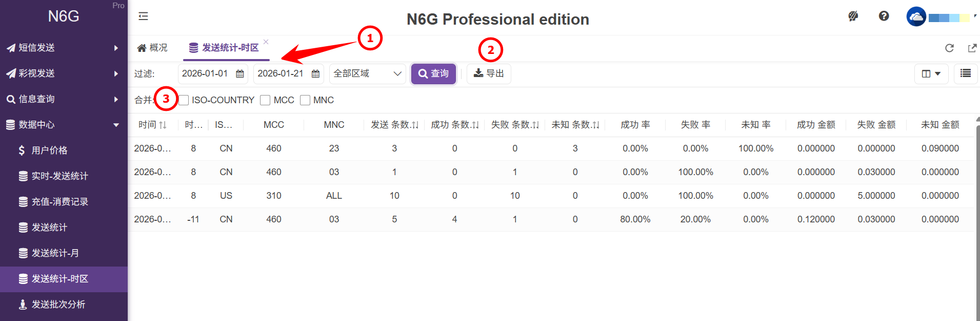
Task: Open 发送统计 sidebar item
Action: pyautogui.click(x=64, y=228)
